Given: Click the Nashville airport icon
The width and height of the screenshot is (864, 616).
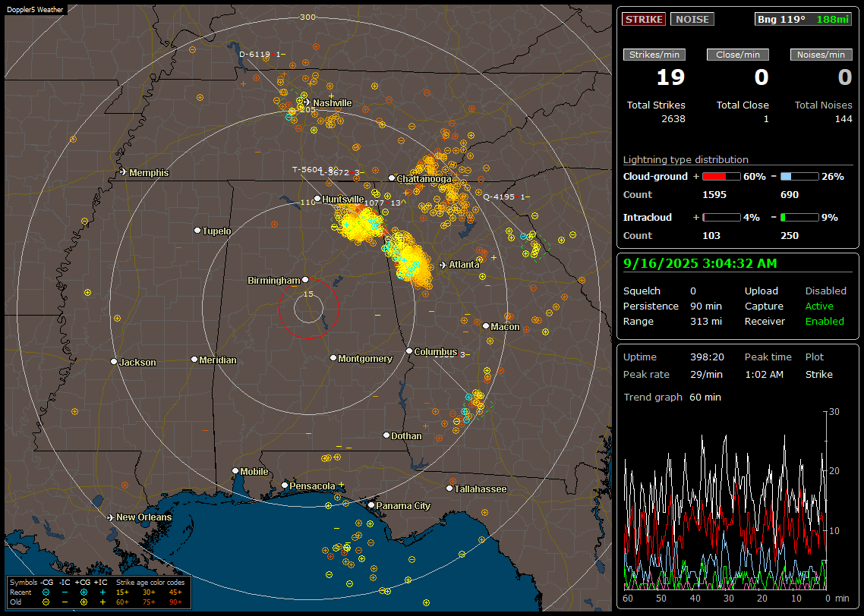Looking at the screenshot, I should click(307, 102).
